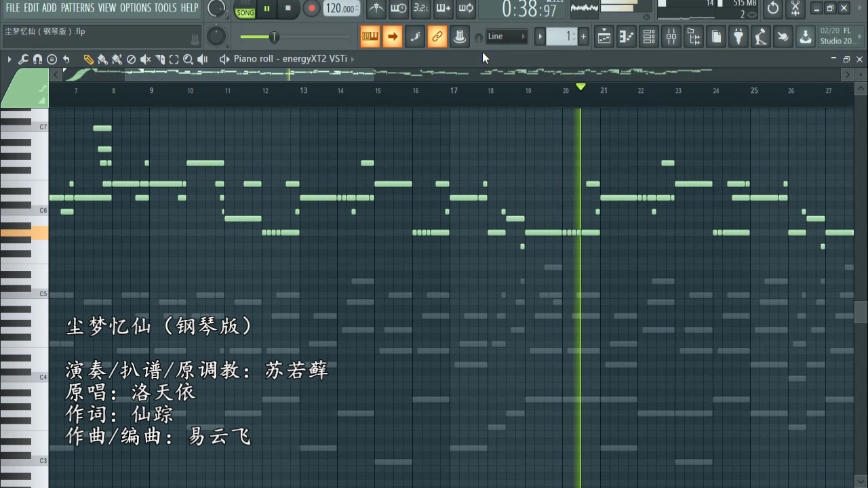Click the vertical scrollbar handle in piano roll
The image size is (868, 488).
point(861,312)
